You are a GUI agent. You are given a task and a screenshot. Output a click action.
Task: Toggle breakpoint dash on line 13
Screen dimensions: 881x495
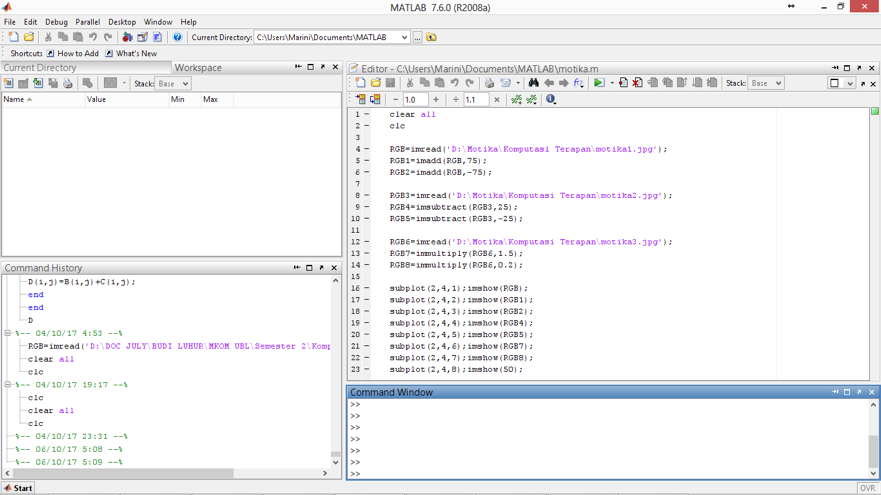(x=367, y=253)
